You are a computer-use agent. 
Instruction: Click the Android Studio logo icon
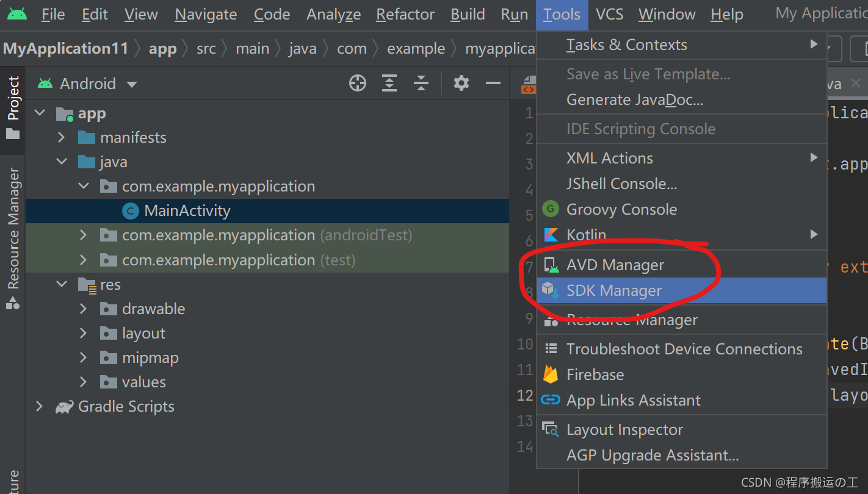17,14
